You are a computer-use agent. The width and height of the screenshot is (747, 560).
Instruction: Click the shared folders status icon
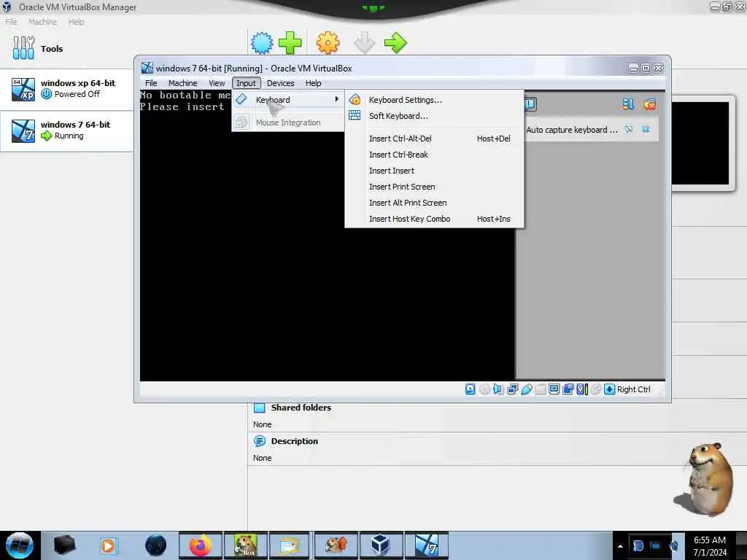tap(541, 389)
